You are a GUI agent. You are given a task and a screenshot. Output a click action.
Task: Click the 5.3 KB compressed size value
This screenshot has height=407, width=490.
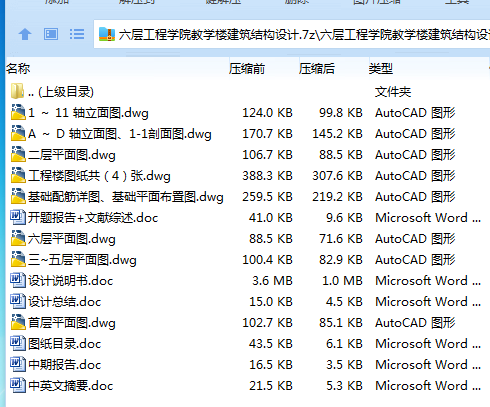coord(344,386)
